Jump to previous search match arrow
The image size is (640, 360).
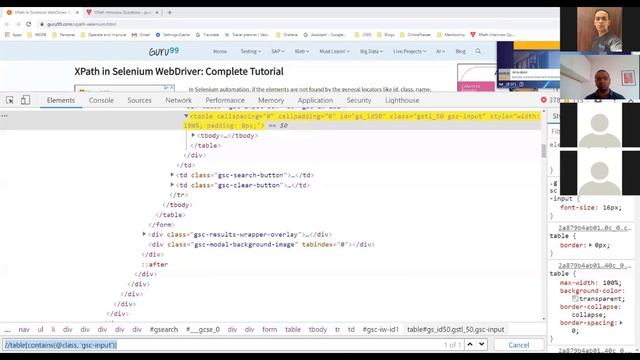[x=470, y=344]
